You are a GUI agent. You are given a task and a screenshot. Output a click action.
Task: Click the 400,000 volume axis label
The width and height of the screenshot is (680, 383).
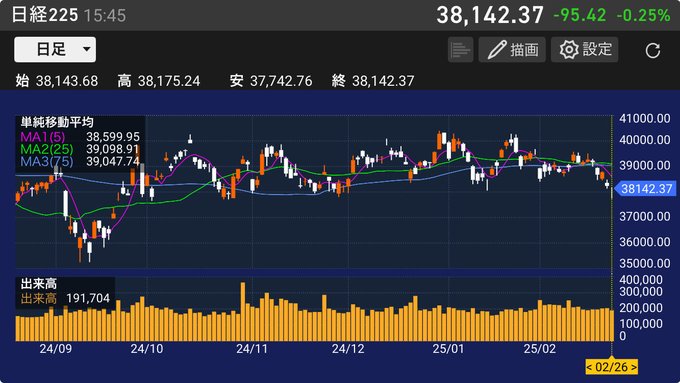tap(641, 280)
